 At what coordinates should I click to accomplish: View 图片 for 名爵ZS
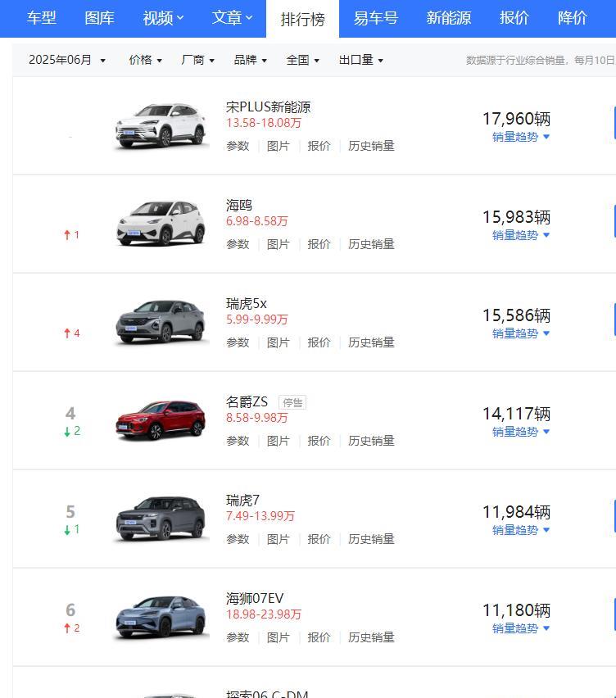click(x=279, y=441)
